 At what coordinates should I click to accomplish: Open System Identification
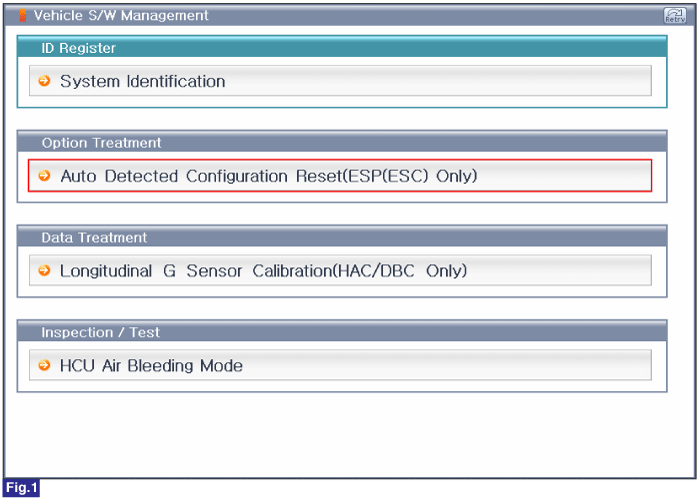(340, 81)
